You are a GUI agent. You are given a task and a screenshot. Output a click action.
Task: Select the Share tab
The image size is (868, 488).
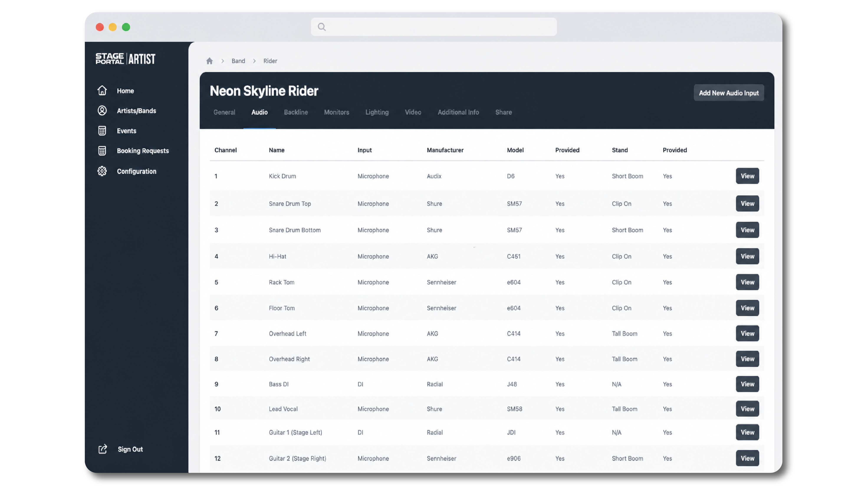[503, 112]
